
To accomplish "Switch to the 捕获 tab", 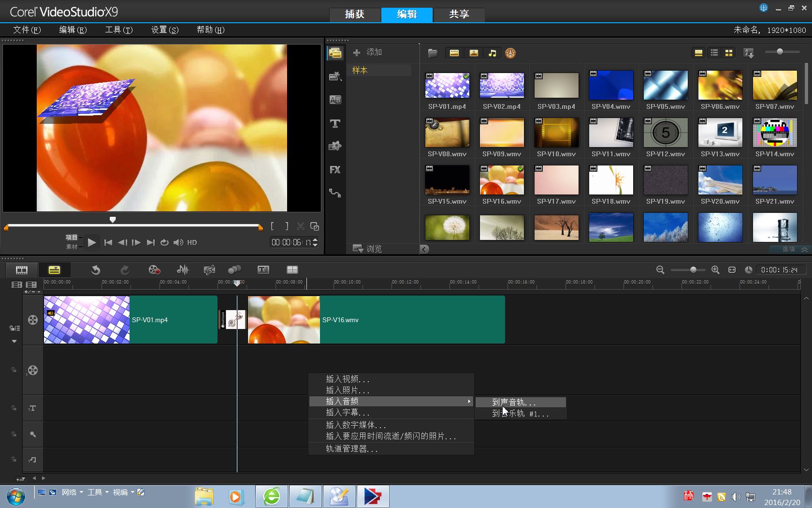I will [355, 15].
